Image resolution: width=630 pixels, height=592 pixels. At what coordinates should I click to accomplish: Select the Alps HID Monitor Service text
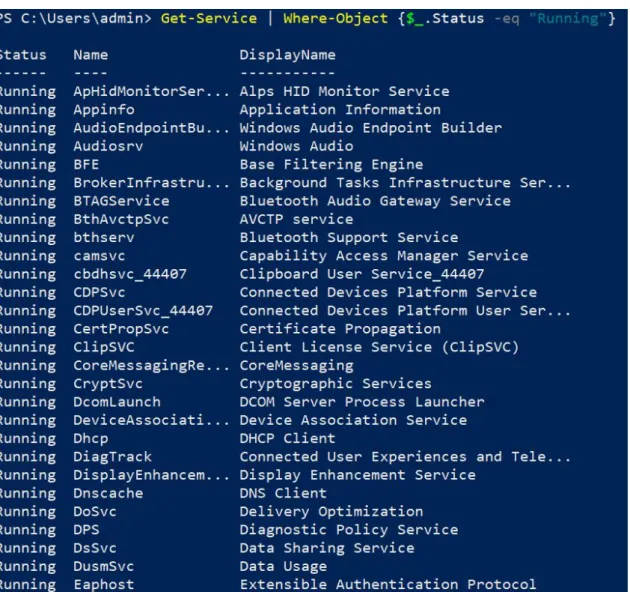tap(344, 91)
